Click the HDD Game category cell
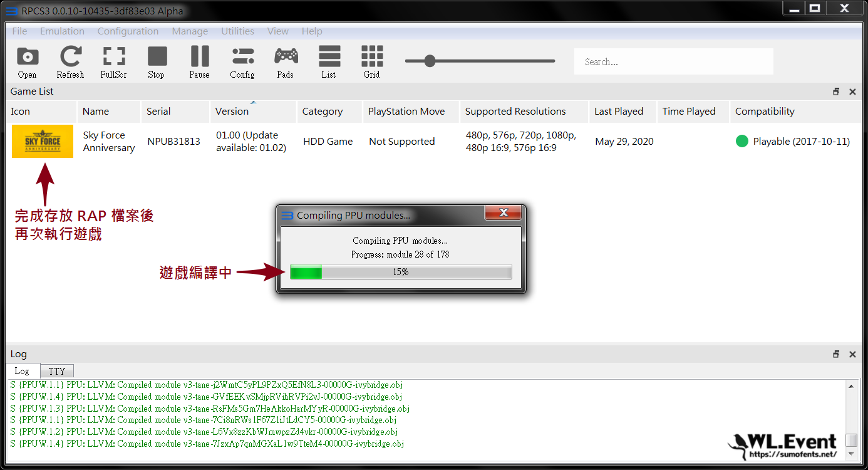Image resolution: width=868 pixels, height=470 pixels. click(328, 142)
